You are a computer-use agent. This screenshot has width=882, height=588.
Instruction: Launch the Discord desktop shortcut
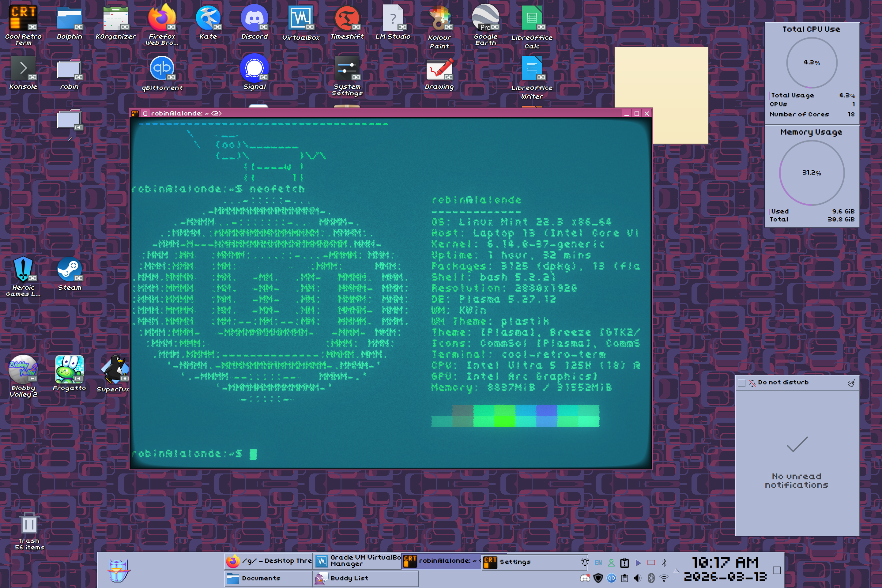click(x=254, y=18)
